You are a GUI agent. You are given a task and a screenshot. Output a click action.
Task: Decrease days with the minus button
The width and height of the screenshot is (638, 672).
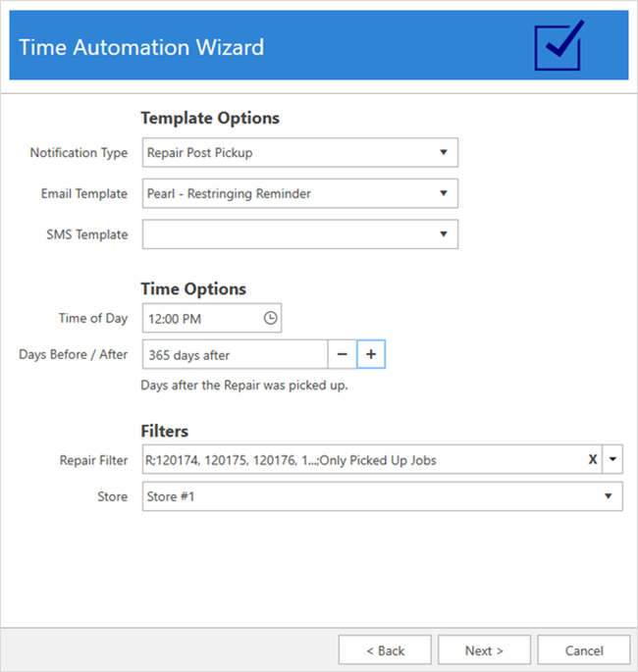(343, 354)
